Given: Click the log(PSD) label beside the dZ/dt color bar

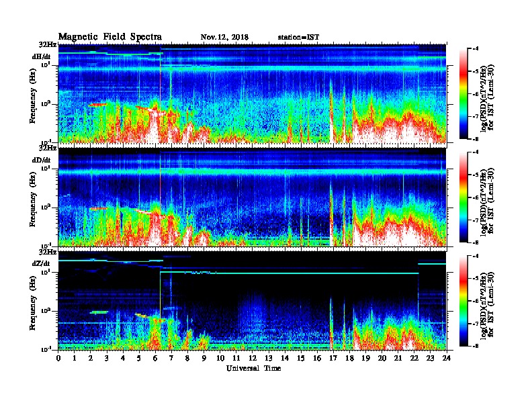Looking at the screenshot, I should (487, 305).
